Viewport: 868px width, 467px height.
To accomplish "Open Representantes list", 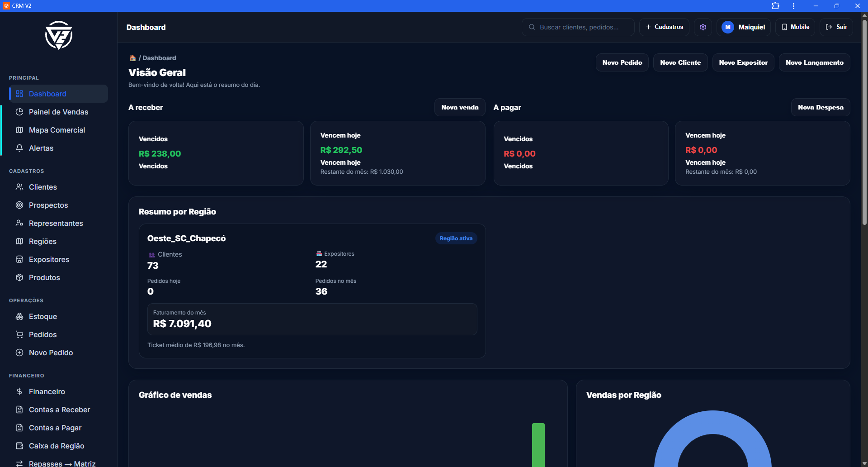I will tap(59, 223).
